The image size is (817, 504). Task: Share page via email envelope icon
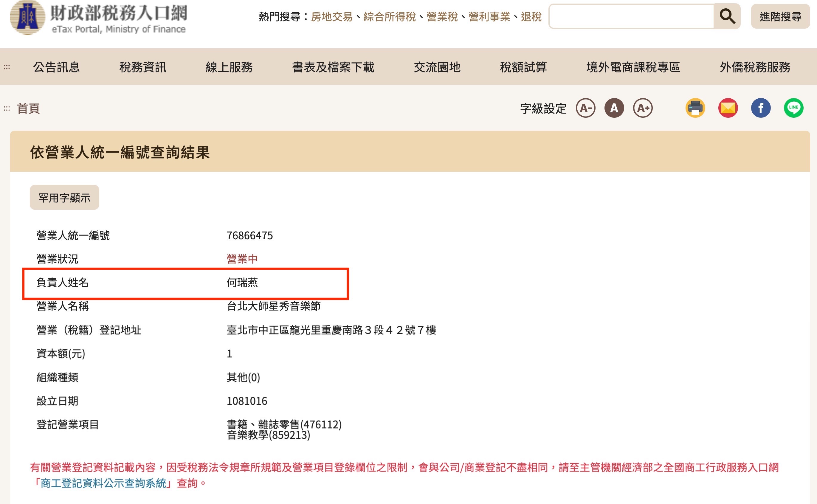tap(728, 108)
